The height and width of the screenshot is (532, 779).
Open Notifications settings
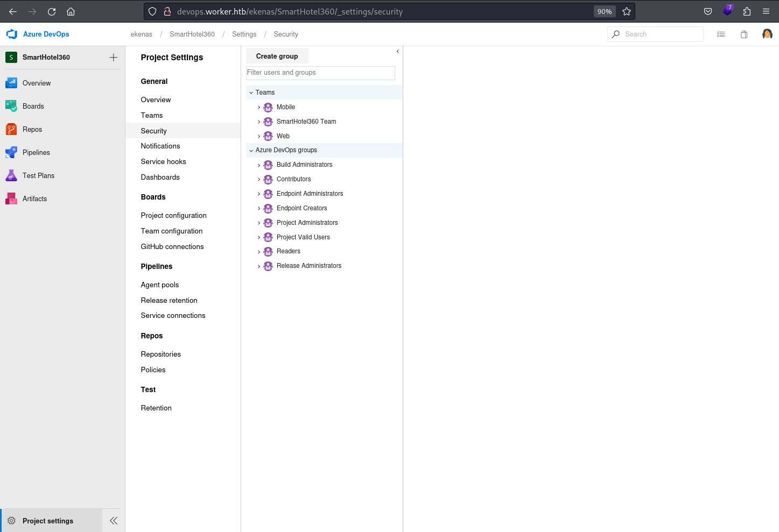tap(160, 146)
